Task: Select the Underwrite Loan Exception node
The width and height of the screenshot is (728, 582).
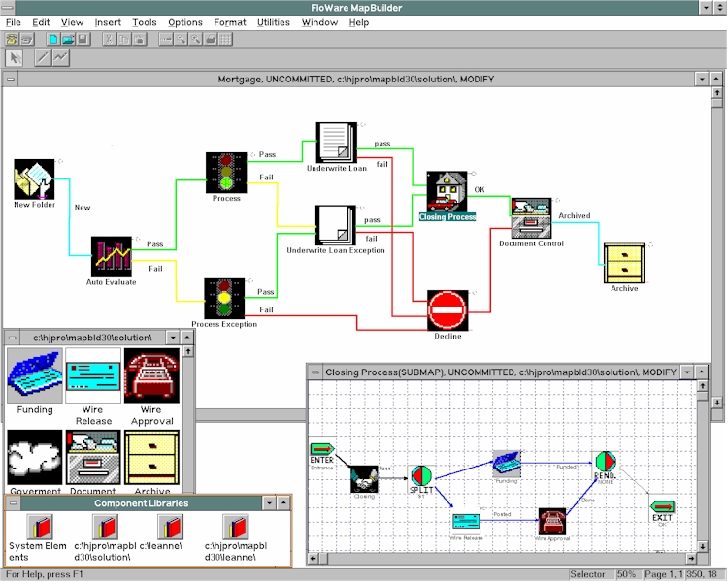Action: coord(336,226)
